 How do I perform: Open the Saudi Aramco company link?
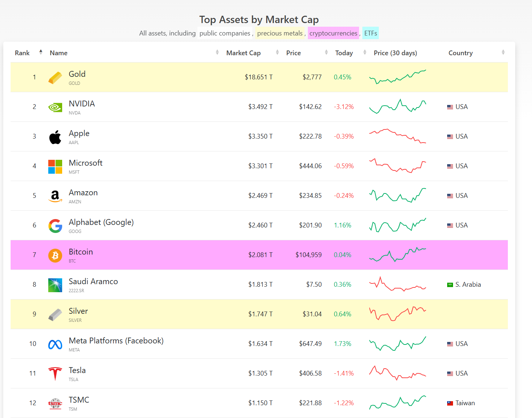(x=93, y=282)
